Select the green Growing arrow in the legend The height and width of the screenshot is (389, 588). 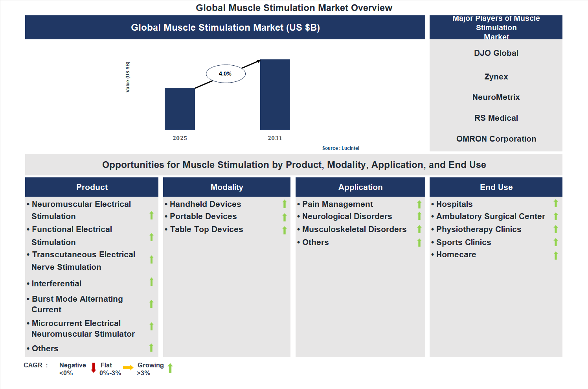170,369
